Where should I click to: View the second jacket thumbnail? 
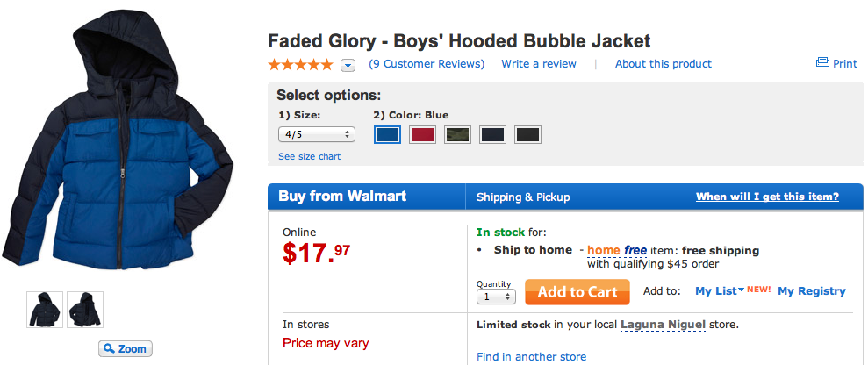click(85, 310)
